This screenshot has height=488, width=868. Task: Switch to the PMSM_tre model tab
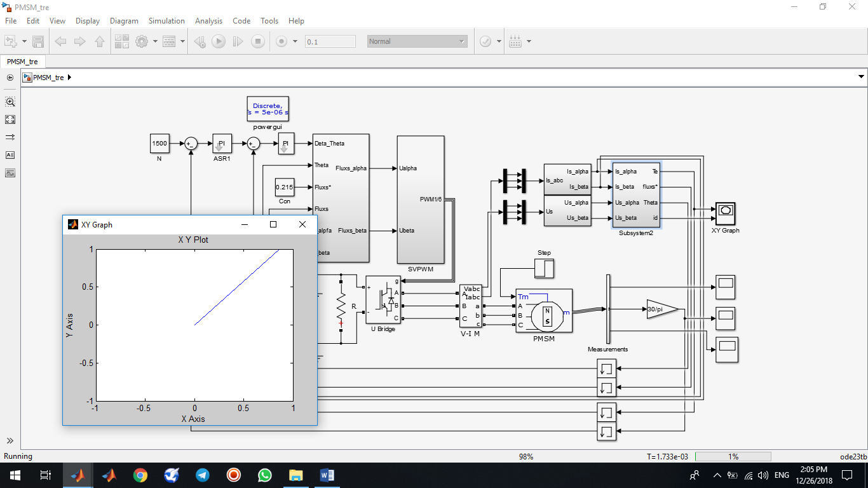coord(22,62)
